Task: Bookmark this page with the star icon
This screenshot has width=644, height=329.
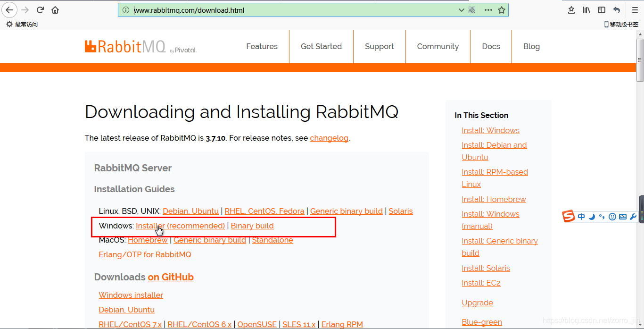Action: [502, 10]
